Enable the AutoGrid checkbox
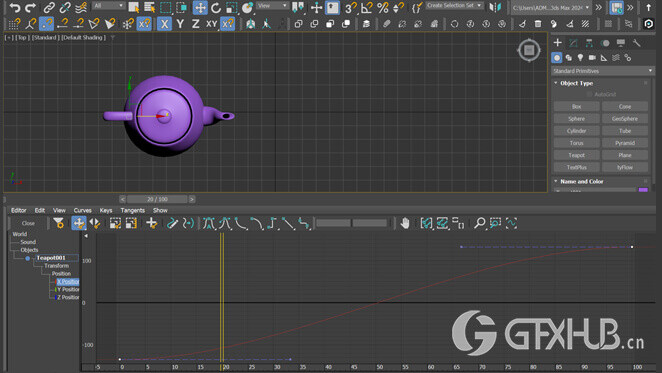Image resolution: width=662 pixels, height=373 pixels. [589, 95]
